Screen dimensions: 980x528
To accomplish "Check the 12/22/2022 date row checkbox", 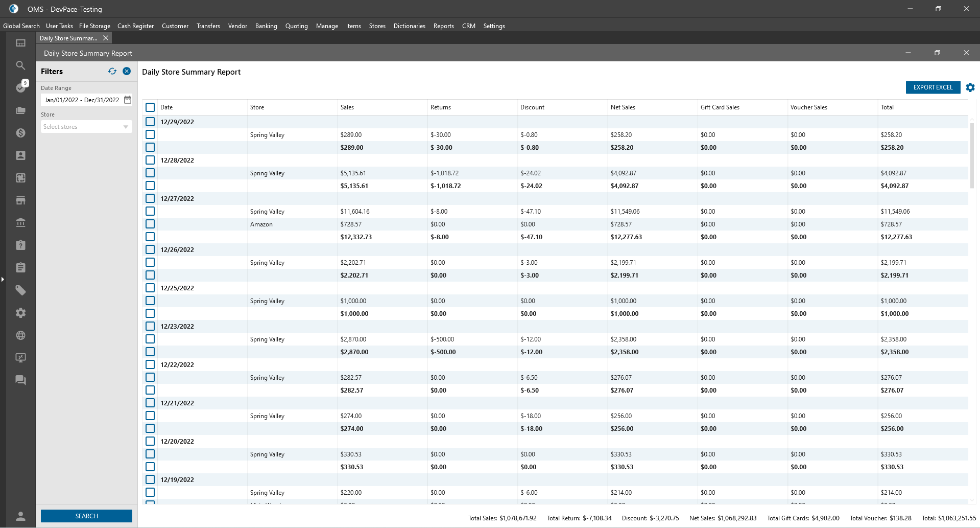I will click(150, 364).
